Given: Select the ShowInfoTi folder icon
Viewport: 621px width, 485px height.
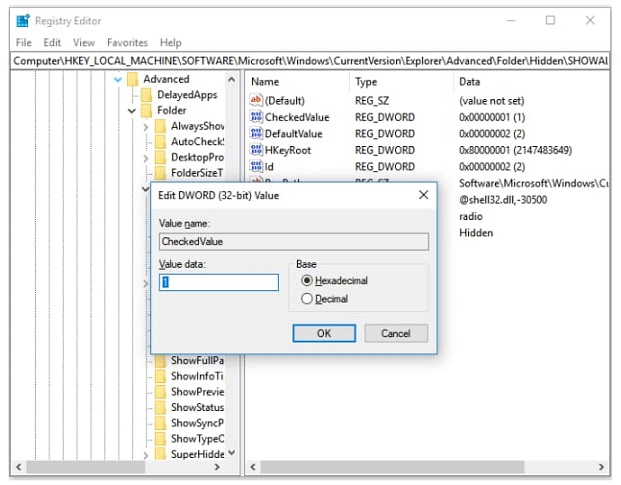Looking at the screenshot, I should [160, 376].
